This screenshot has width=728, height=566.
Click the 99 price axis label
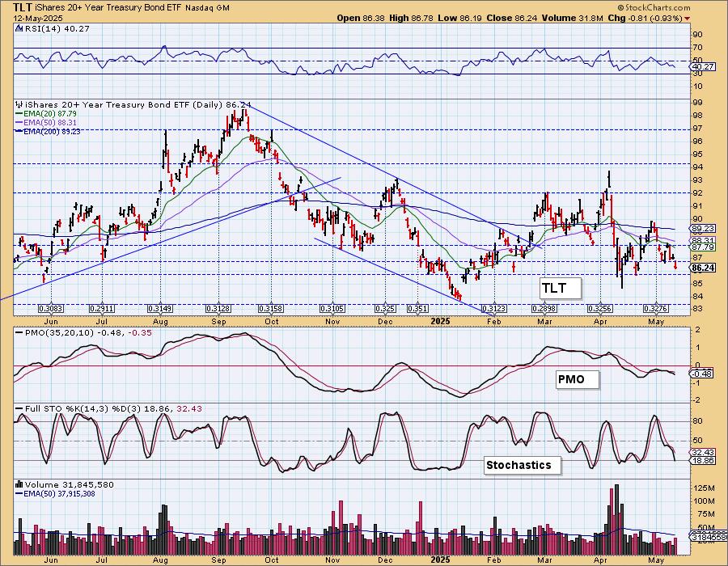(697, 103)
